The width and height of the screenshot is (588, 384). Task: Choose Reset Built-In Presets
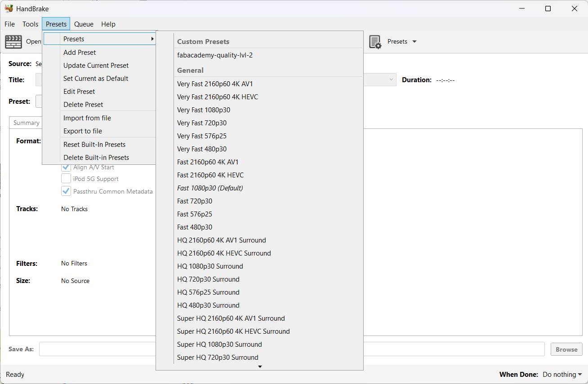[x=99, y=145]
